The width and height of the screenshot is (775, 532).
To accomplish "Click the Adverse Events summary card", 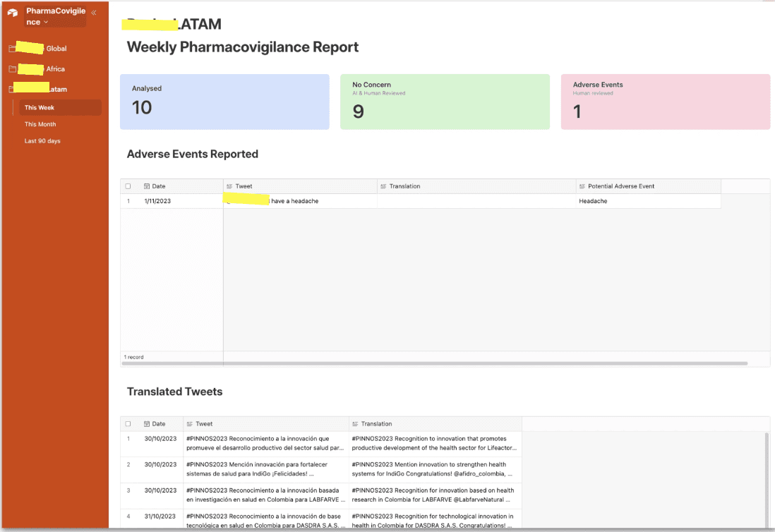I will (x=664, y=101).
